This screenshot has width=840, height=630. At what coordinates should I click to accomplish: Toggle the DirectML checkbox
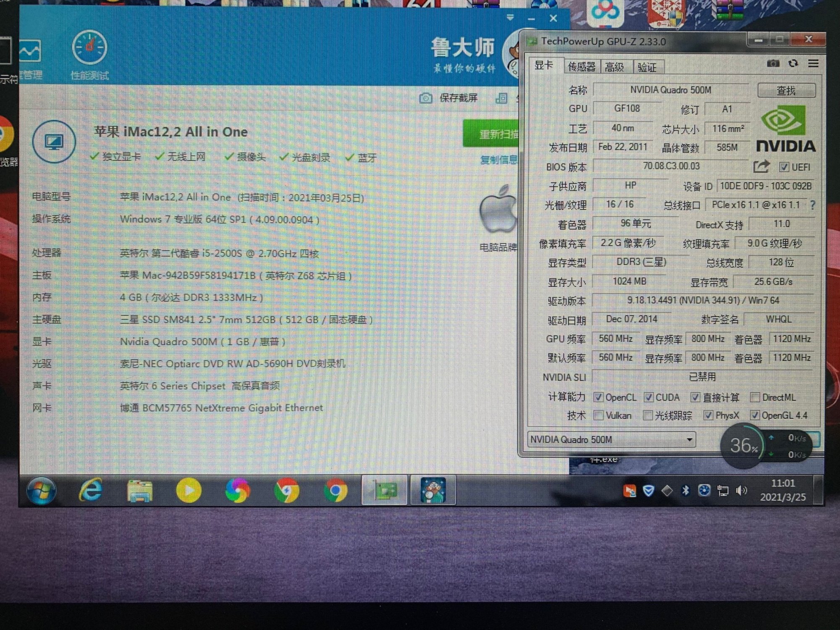pyautogui.click(x=755, y=397)
